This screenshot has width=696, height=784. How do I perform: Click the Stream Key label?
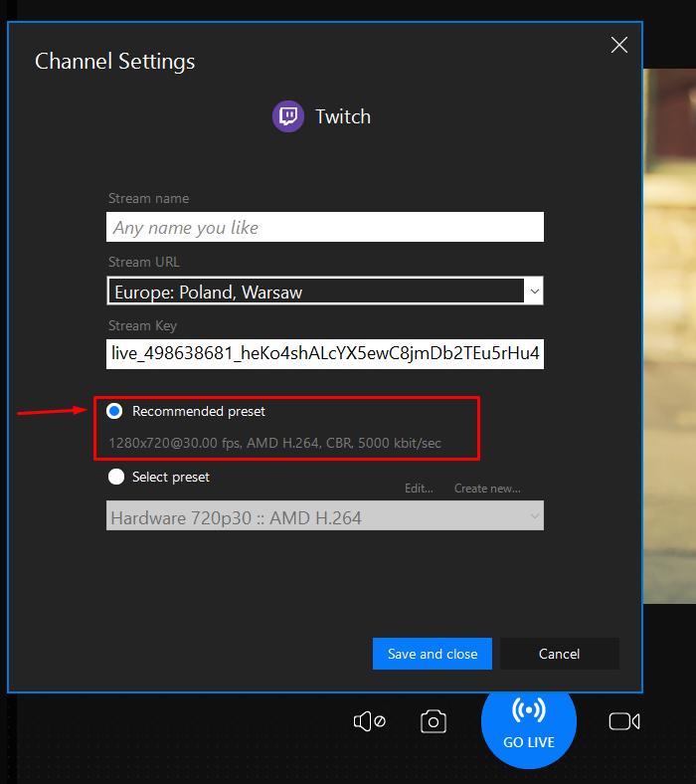[142, 326]
